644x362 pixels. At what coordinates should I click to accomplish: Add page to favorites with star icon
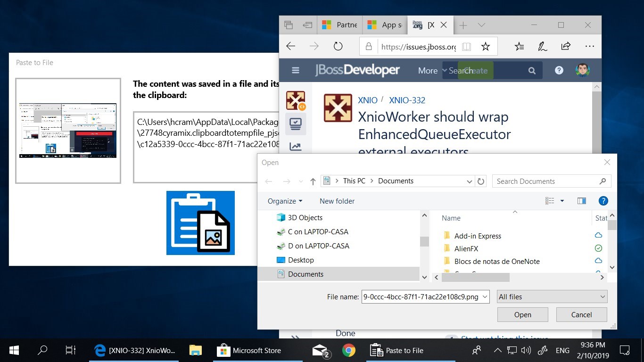(485, 46)
